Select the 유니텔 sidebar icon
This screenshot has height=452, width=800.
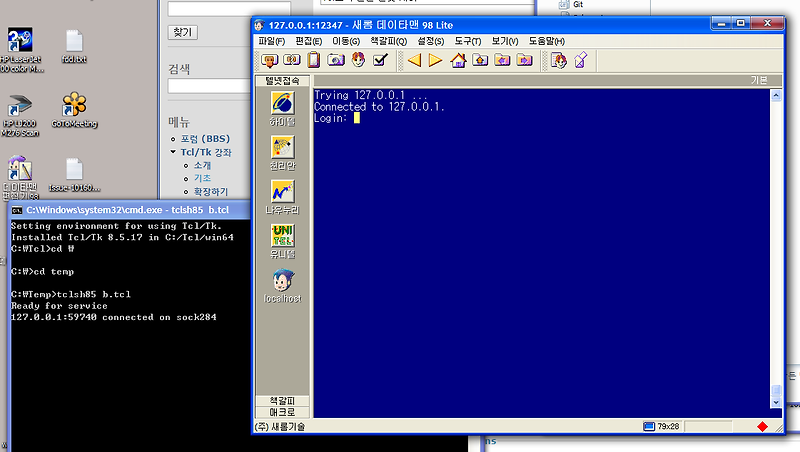283,236
